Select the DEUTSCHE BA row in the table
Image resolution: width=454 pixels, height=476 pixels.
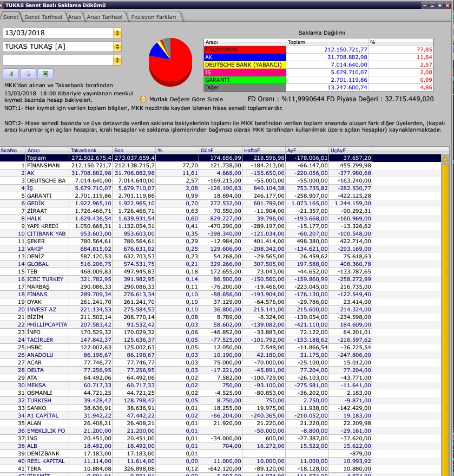(x=220, y=181)
